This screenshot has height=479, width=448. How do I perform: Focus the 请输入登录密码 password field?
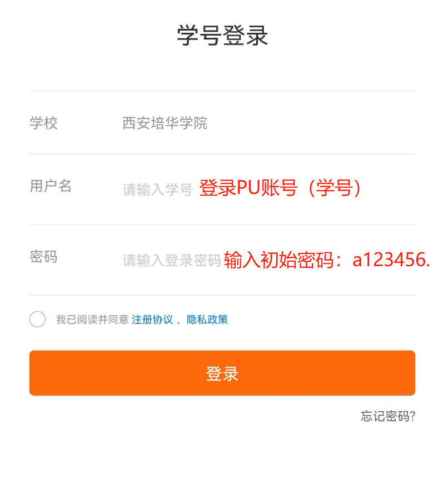(x=172, y=260)
